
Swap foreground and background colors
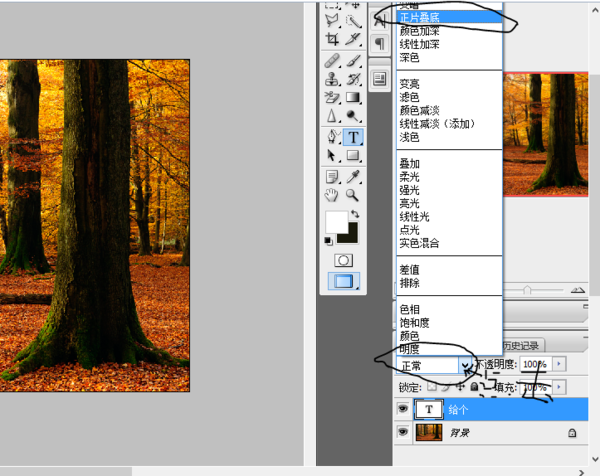(x=355, y=214)
